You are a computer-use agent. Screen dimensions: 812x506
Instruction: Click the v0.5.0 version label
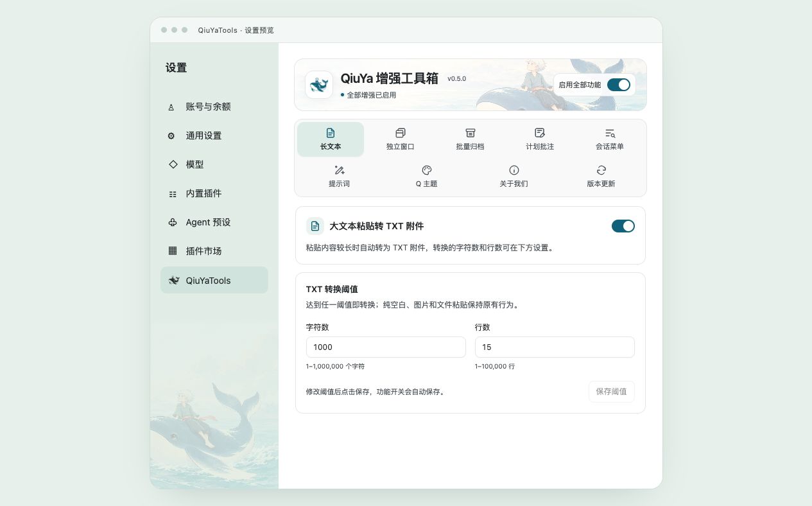(x=457, y=78)
